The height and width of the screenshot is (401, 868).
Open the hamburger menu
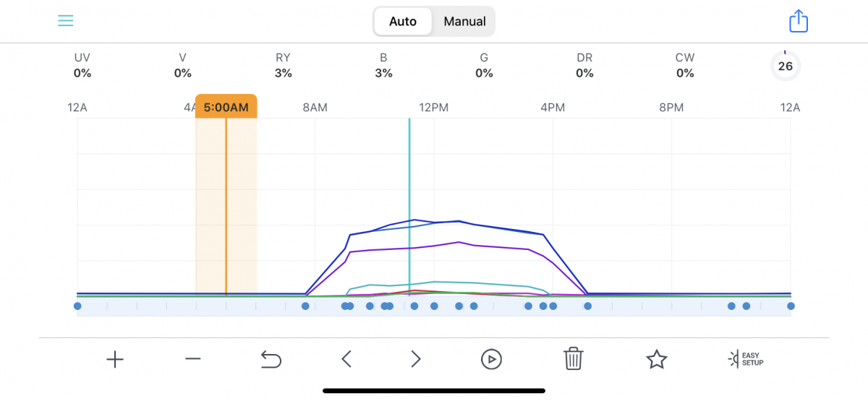[66, 21]
